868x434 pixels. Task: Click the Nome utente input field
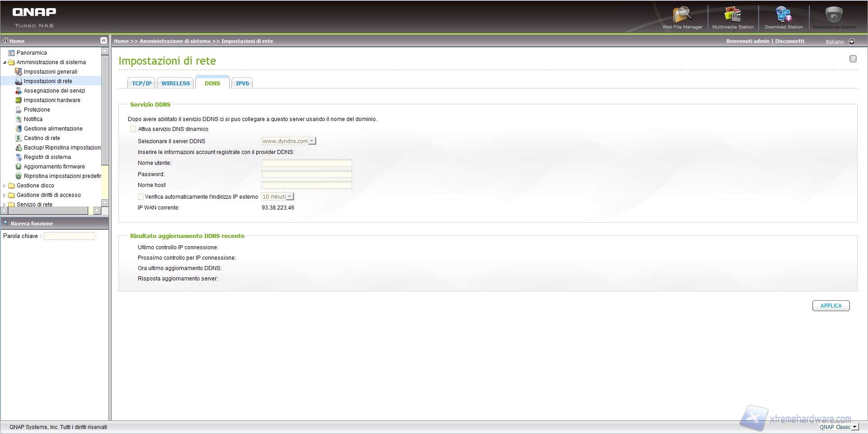(x=307, y=163)
